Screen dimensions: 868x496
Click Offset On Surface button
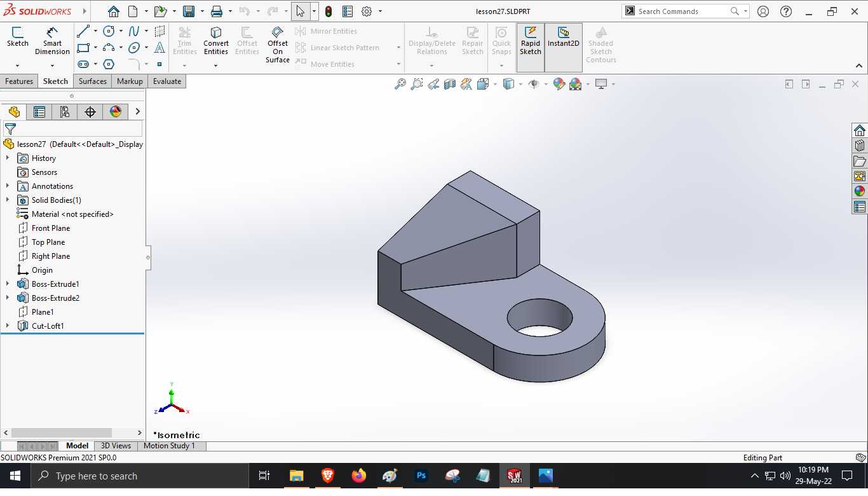point(278,45)
